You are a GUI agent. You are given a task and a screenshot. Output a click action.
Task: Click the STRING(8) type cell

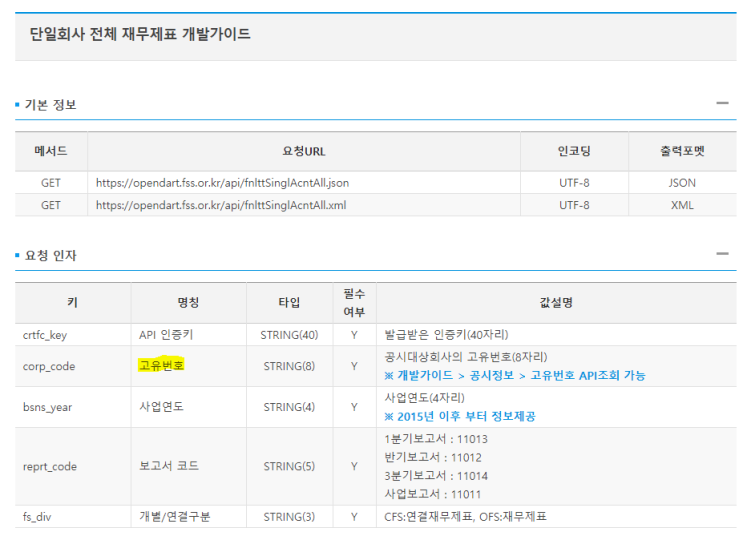(x=289, y=366)
